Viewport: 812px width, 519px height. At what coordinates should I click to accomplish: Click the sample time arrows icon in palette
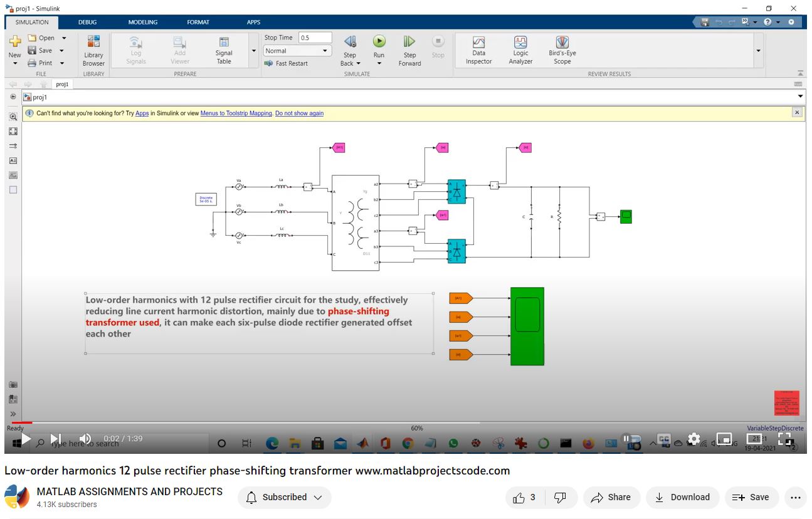[13, 146]
